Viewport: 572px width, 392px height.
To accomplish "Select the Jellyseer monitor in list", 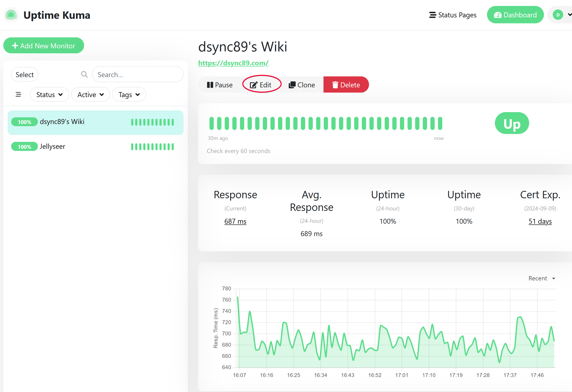I will 95,147.
